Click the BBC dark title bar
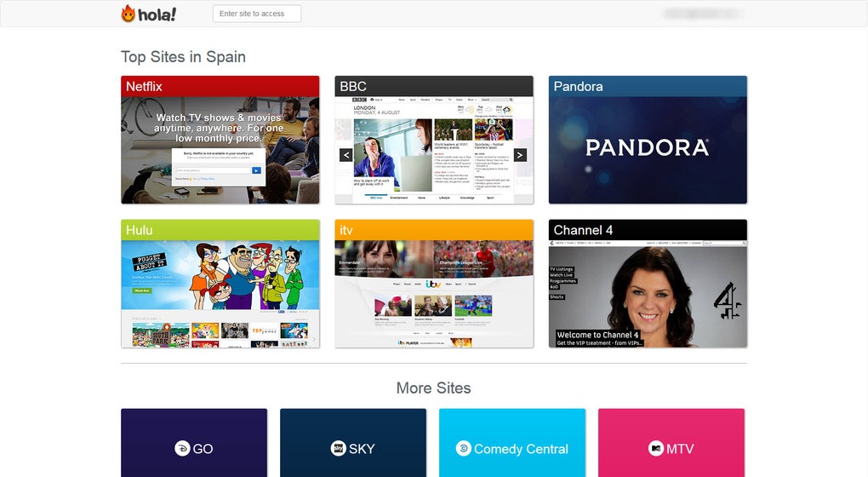868x477 pixels. pyautogui.click(x=434, y=86)
